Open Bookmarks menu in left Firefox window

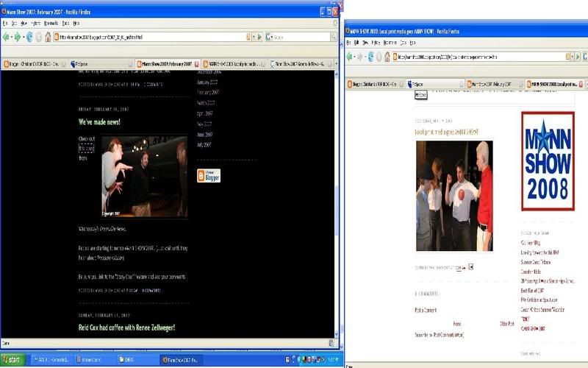(x=51, y=24)
